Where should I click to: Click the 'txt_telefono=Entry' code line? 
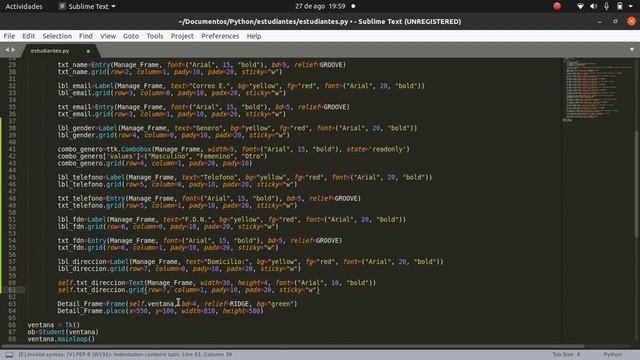(x=209, y=198)
